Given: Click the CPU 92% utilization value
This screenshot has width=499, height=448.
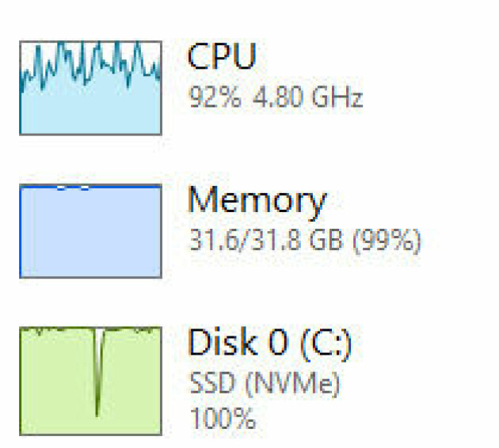Looking at the screenshot, I should (x=215, y=97).
